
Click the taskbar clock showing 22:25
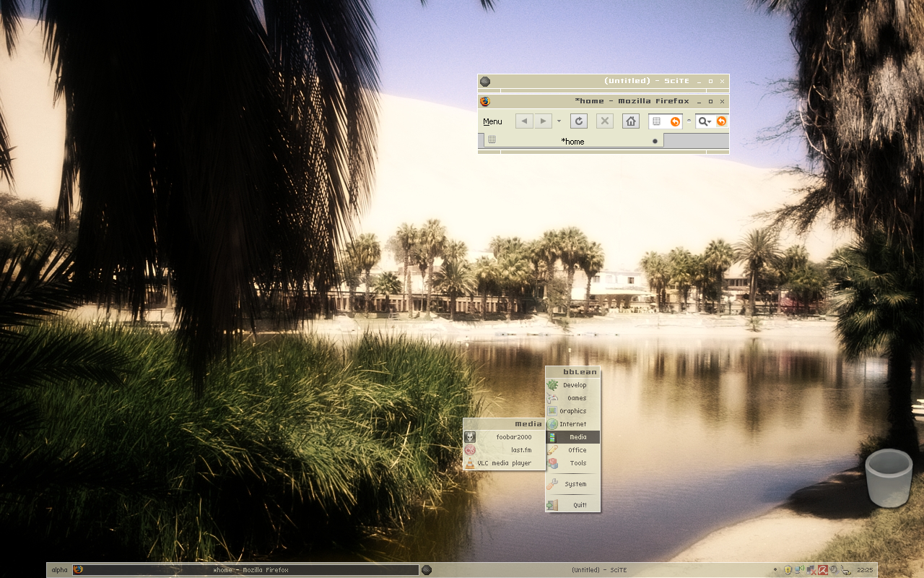pyautogui.click(x=865, y=570)
